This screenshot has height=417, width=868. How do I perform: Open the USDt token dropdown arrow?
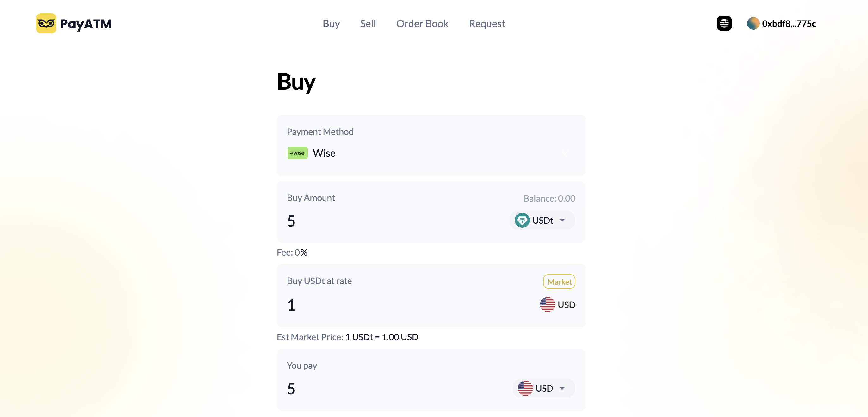pos(562,221)
